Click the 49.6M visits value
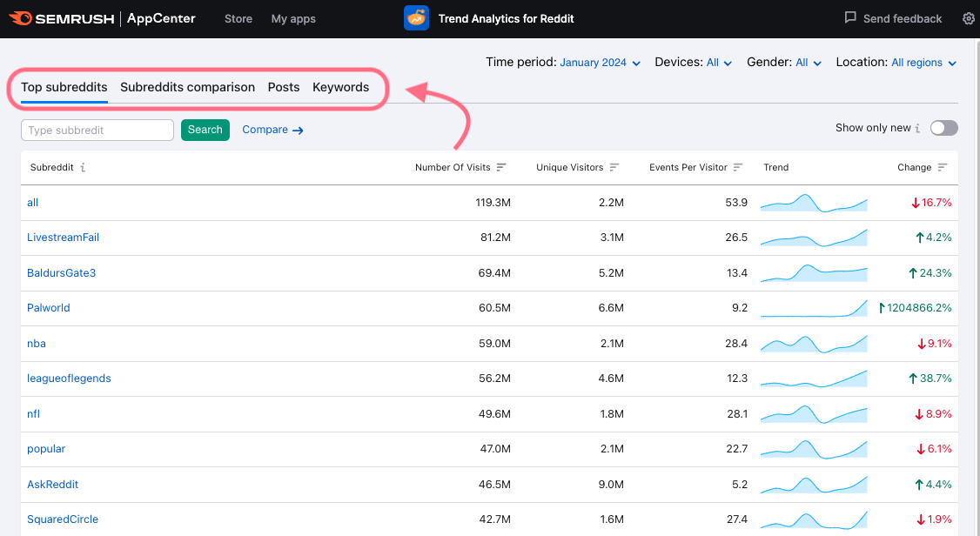Viewport: 980px width, 536px height. (495, 413)
